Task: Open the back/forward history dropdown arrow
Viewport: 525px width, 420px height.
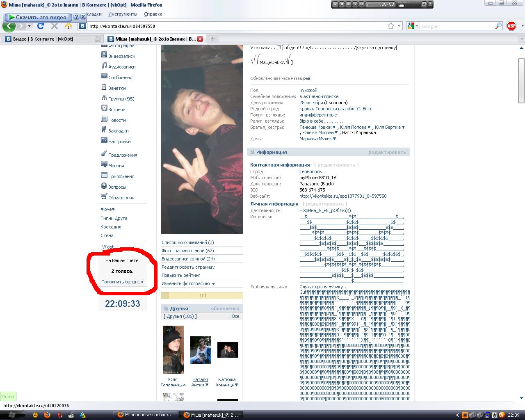Action: (x=29, y=26)
